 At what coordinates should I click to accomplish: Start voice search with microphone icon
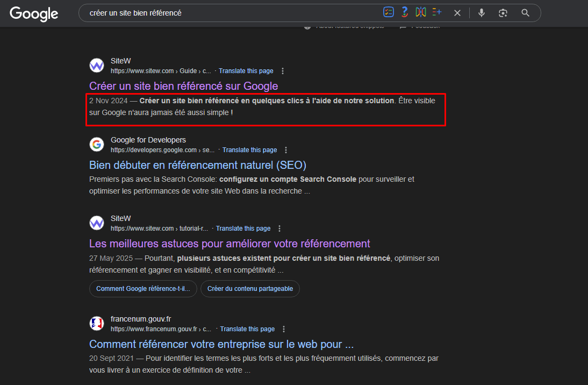[482, 13]
